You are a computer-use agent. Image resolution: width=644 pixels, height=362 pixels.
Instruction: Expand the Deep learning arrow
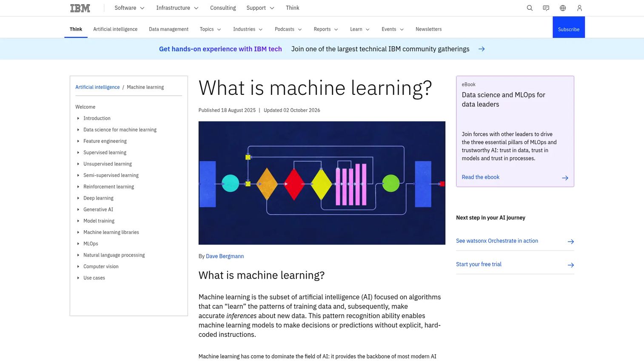coord(78,198)
